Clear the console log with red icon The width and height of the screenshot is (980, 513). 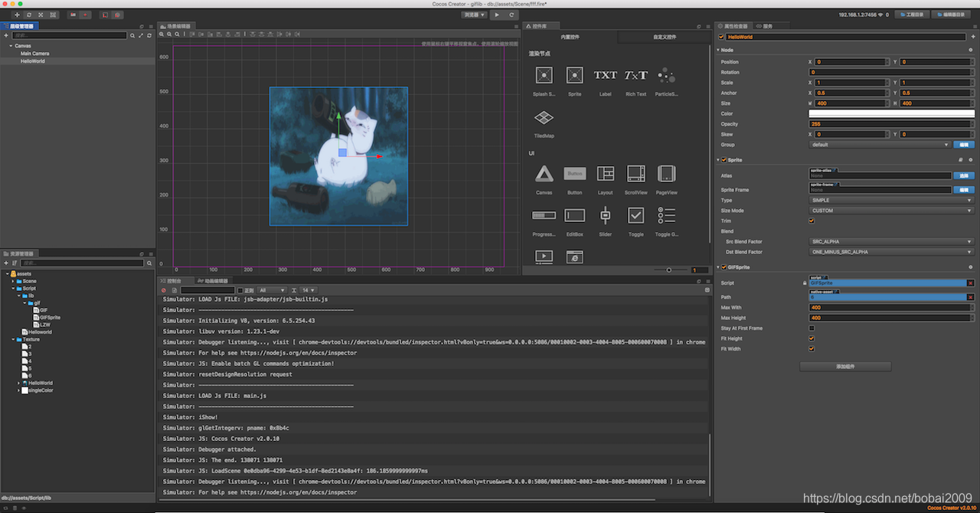164,290
